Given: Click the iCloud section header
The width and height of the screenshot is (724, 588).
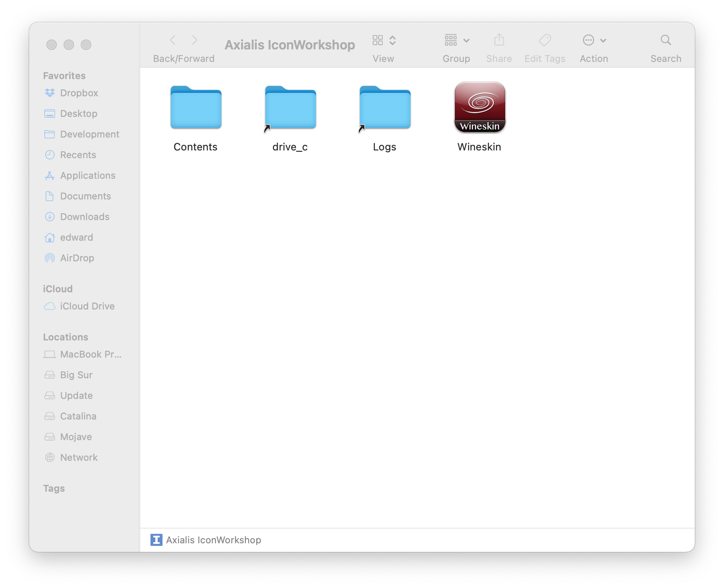Looking at the screenshot, I should pos(58,289).
